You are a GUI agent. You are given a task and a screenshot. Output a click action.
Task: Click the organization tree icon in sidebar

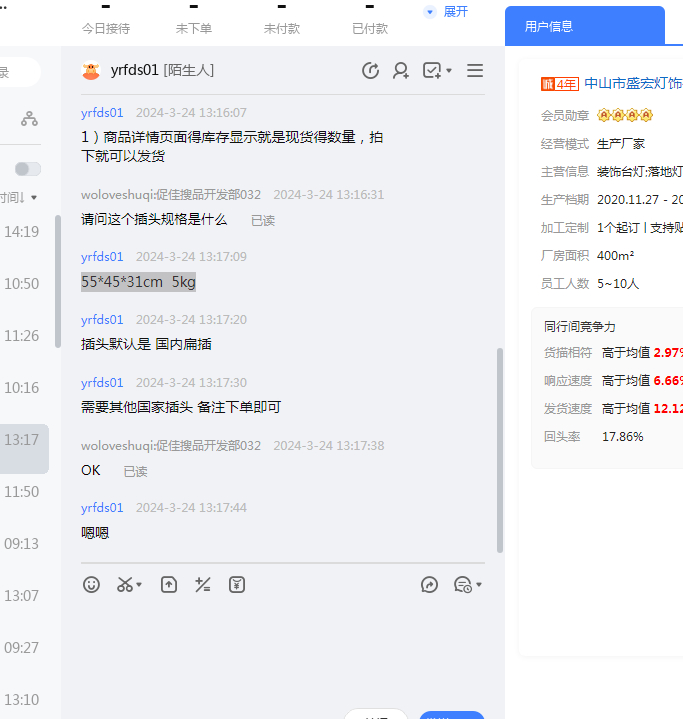(29, 119)
